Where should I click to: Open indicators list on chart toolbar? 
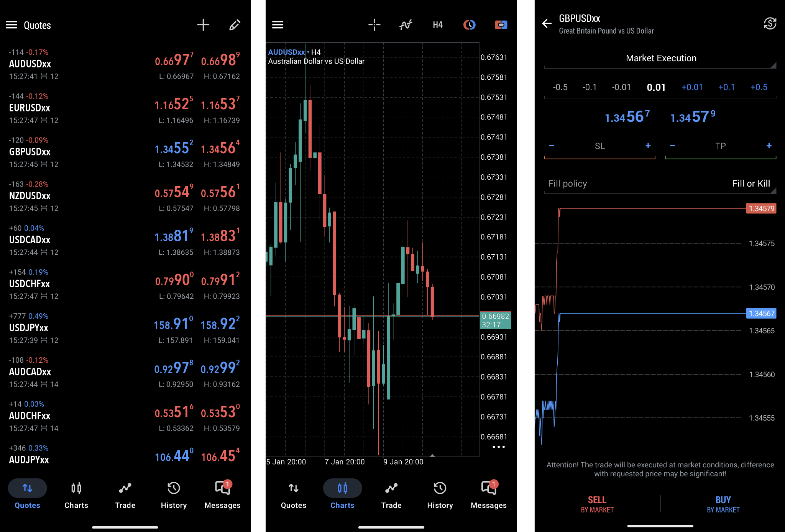coord(406,25)
